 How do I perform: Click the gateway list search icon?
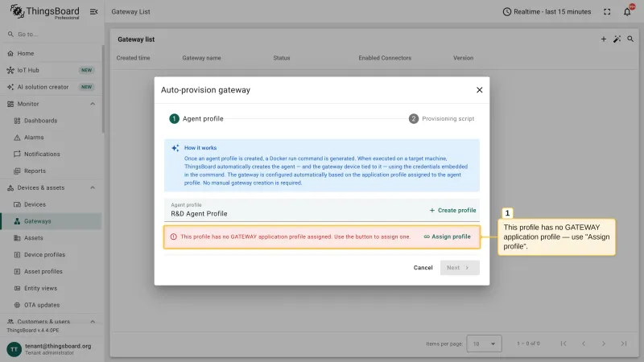click(x=630, y=39)
